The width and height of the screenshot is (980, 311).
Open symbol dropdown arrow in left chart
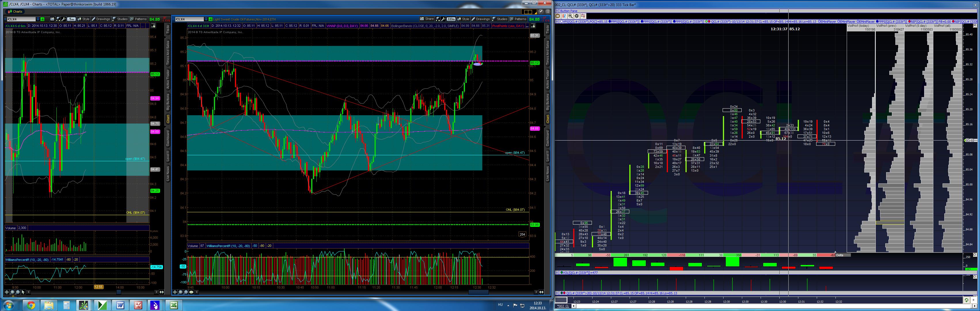point(38,19)
